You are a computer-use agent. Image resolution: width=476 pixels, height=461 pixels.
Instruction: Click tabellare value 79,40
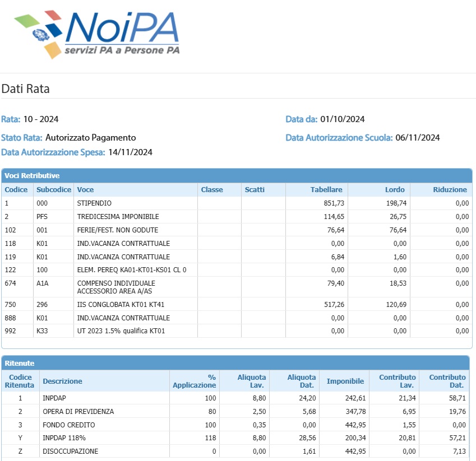[336, 283]
